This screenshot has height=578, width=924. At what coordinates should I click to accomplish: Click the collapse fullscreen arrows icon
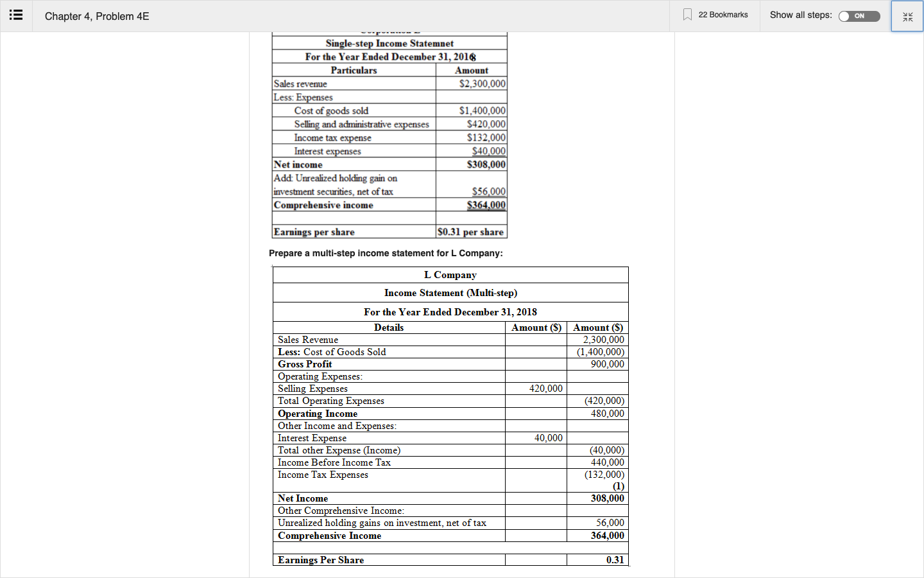907,17
